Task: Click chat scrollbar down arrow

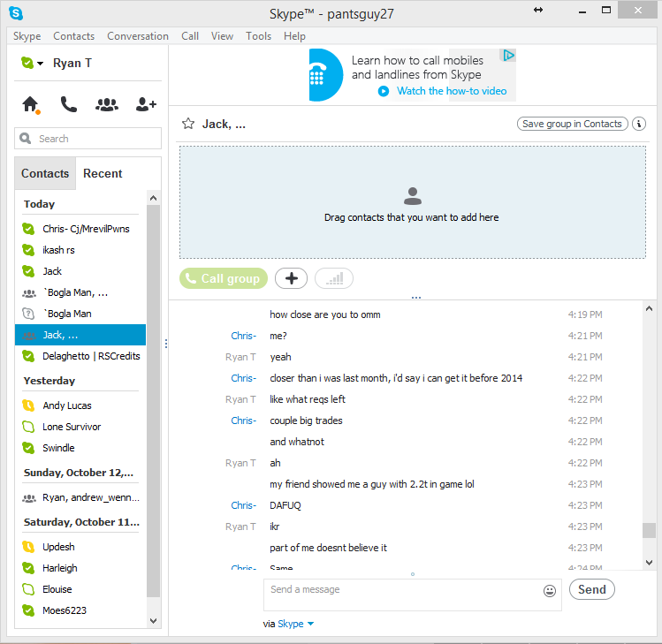Action: pyautogui.click(x=649, y=563)
